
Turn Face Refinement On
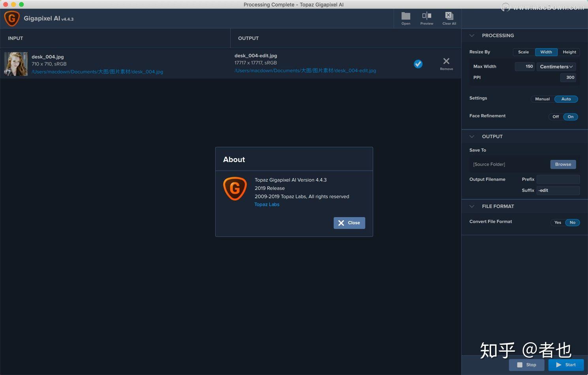pos(571,117)
